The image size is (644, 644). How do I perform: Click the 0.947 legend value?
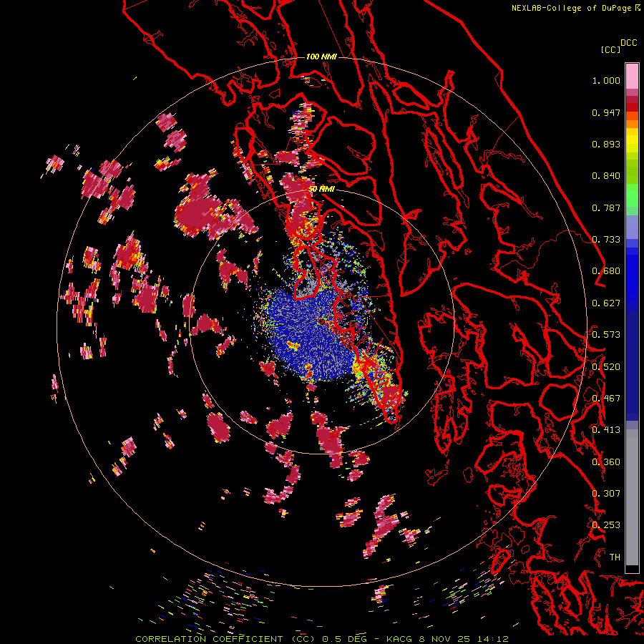[606, 112]
